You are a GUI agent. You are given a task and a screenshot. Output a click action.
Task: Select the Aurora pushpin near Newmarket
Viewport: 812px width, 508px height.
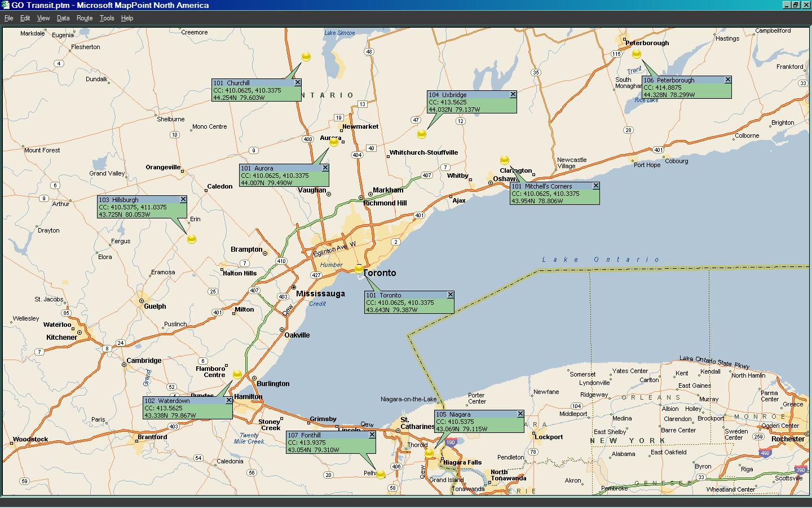tap(334, 142)
